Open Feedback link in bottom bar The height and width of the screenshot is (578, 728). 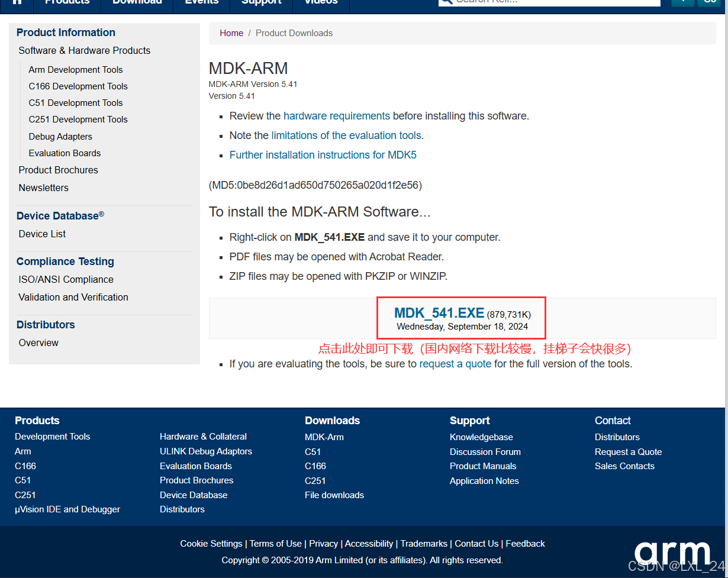coord(526,544)
